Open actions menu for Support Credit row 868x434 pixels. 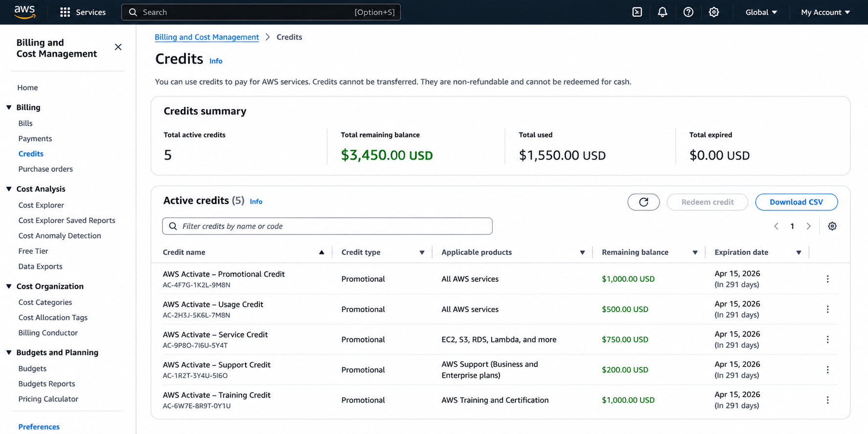827,370
